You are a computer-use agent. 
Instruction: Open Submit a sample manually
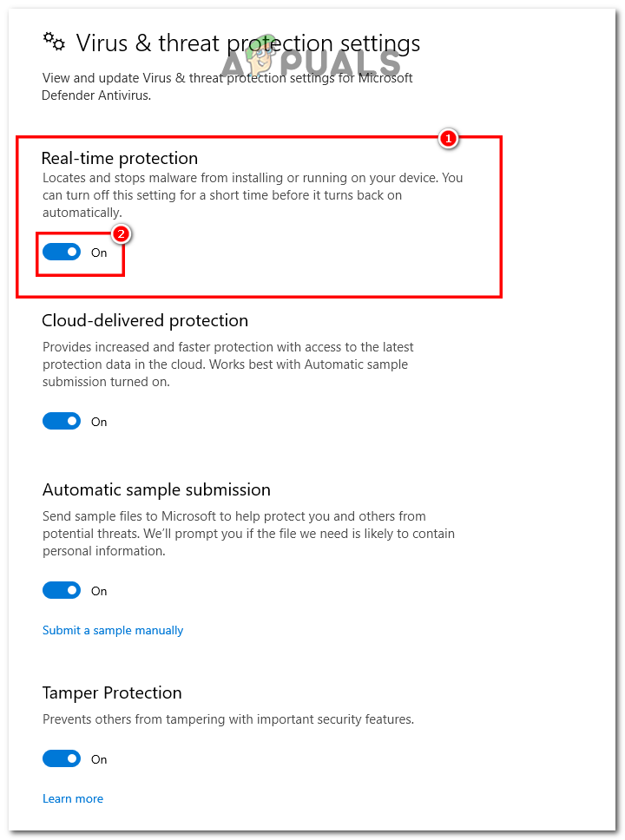[113, 630]
